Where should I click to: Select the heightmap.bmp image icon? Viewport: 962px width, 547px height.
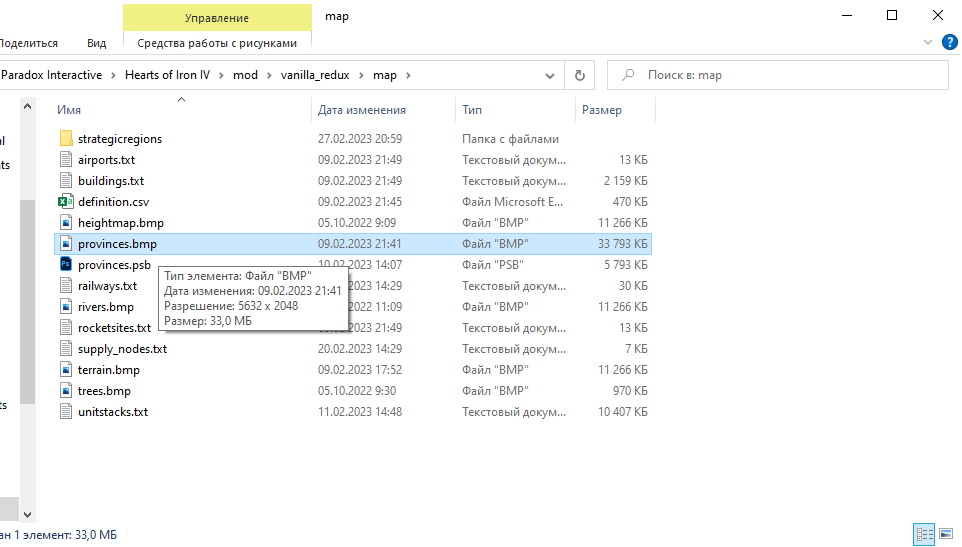66,223
